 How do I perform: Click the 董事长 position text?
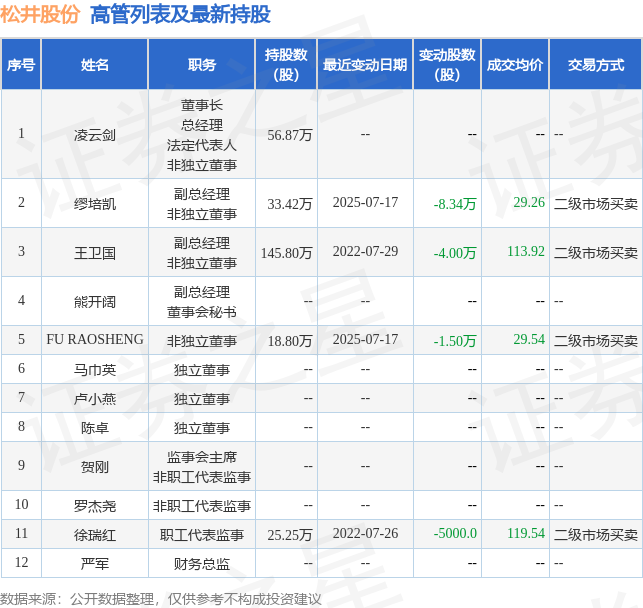202,105
